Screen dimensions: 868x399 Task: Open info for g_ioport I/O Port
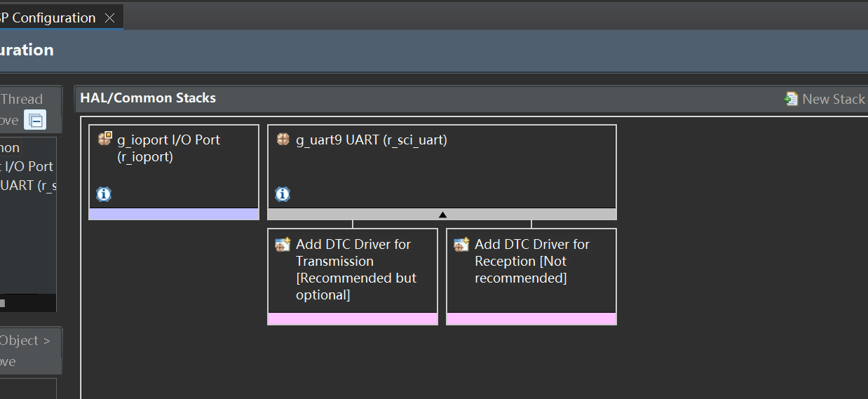tap(104, 194)
